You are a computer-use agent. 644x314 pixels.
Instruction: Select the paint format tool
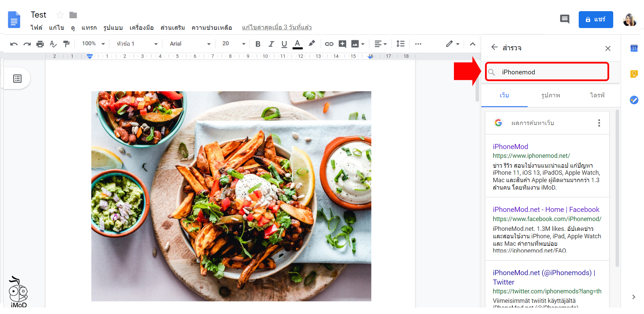click(x=66, y=44)
